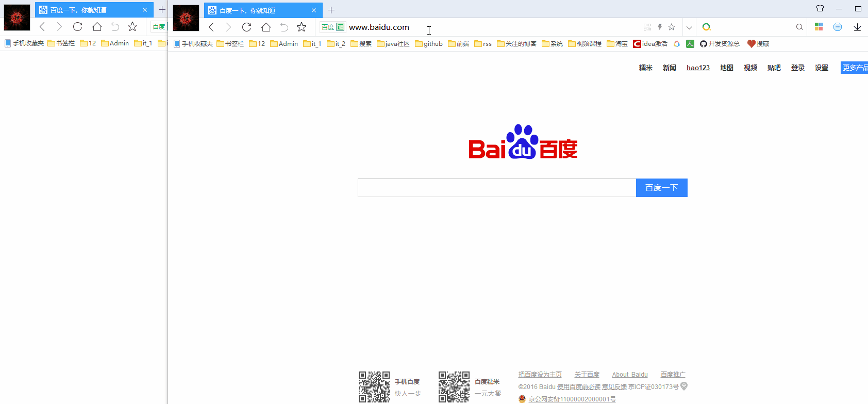
Task: Open 把百度设为主页 footer link
Action: (x=540, y=375)
